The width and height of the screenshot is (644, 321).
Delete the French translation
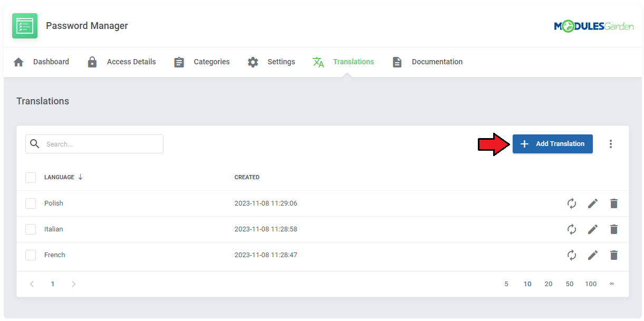pyautogui.click(x=614, y=255)
